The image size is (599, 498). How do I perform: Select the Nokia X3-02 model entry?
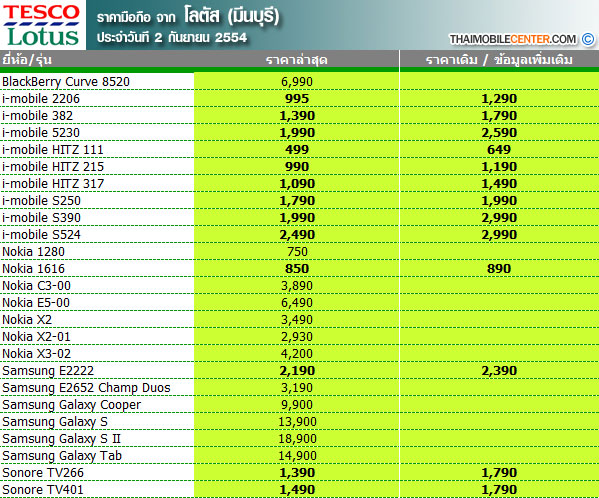coord(36,354)
